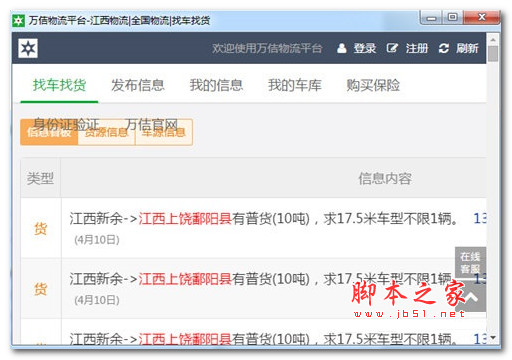The width and height of the screenshot is (512, 360).
Task: Select the orange 信息看板 button
Action: click(49, 132)
